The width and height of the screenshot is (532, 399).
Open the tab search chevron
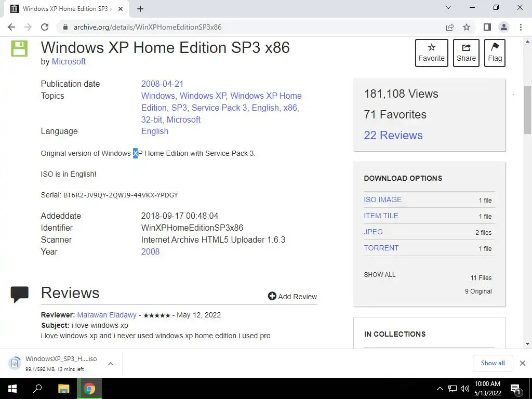coord(448,7)
